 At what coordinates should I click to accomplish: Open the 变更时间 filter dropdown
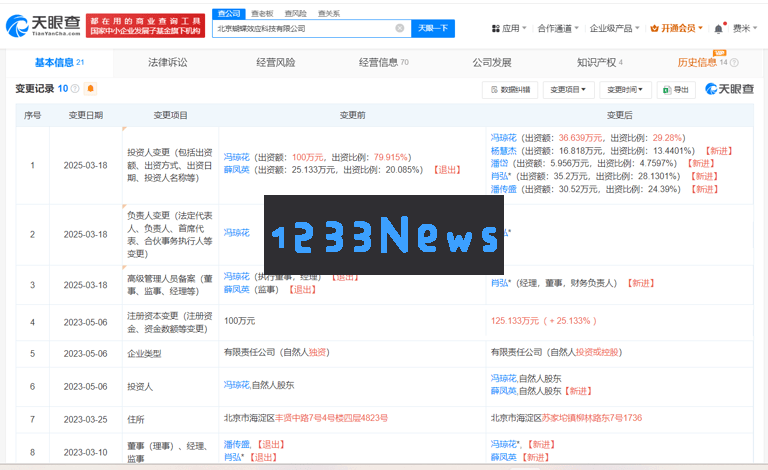(625, 90)
